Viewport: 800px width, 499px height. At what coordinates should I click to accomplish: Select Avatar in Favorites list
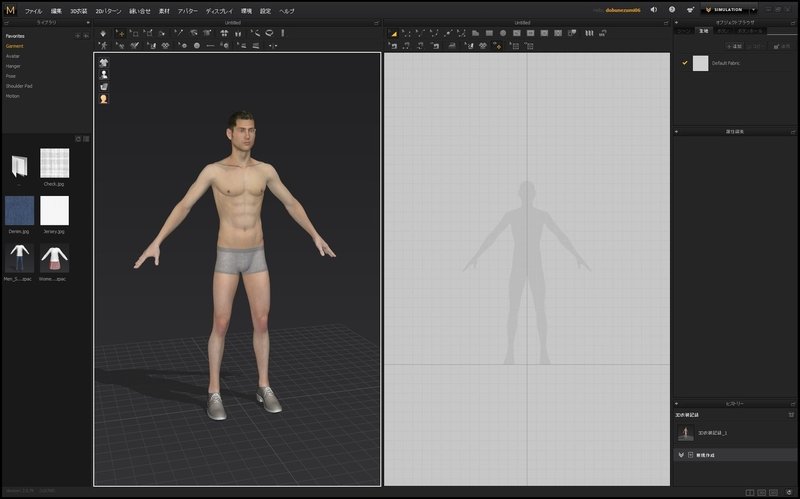(x=13, y=56)
